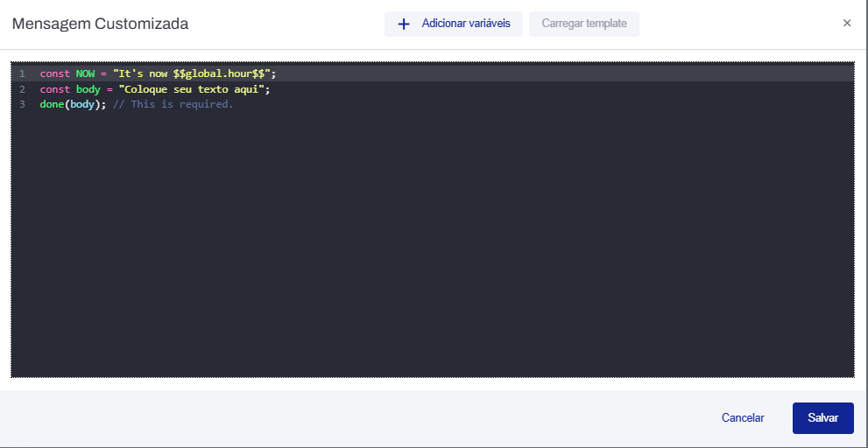Click inside the "Coloque seu texto aqui" string
The image size is (868, 448).
(194, 89)
